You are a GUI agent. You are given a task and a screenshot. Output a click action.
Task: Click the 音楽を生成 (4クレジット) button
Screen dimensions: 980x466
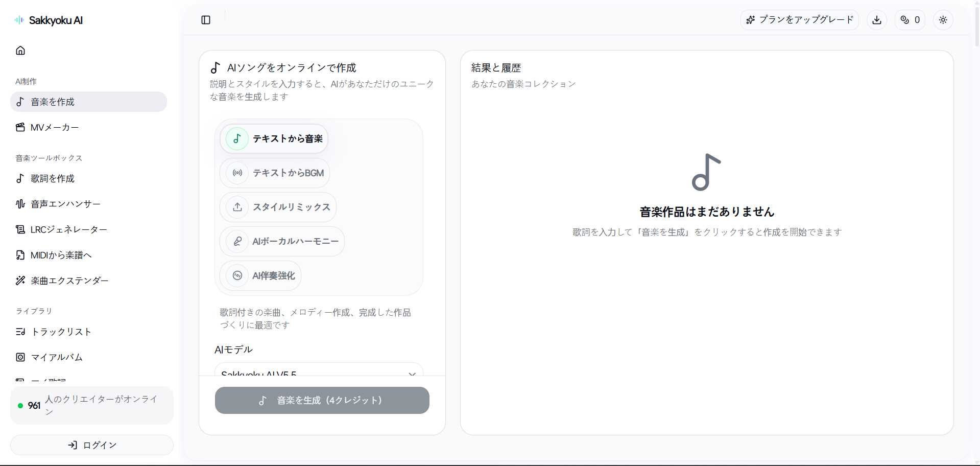(322, 400)
